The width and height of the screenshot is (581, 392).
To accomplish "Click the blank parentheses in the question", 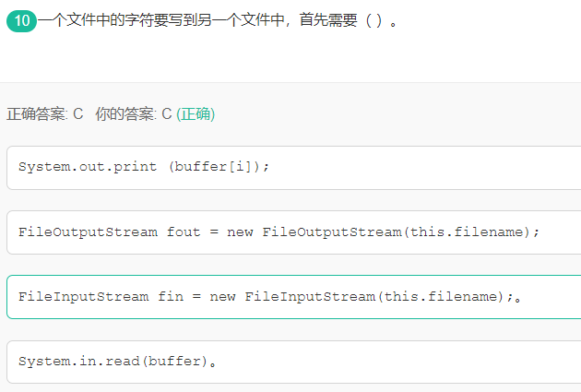I will pos(373,20).
